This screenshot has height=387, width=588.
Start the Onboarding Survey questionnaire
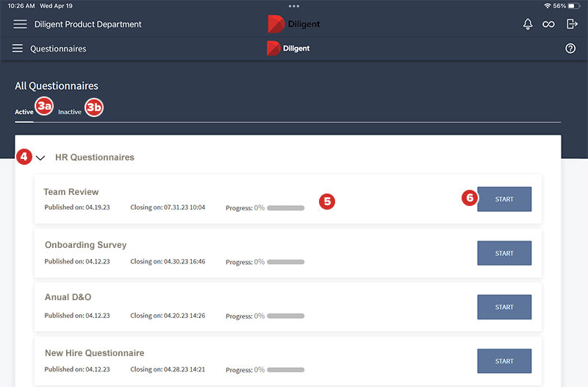click(x=504, y=253)
